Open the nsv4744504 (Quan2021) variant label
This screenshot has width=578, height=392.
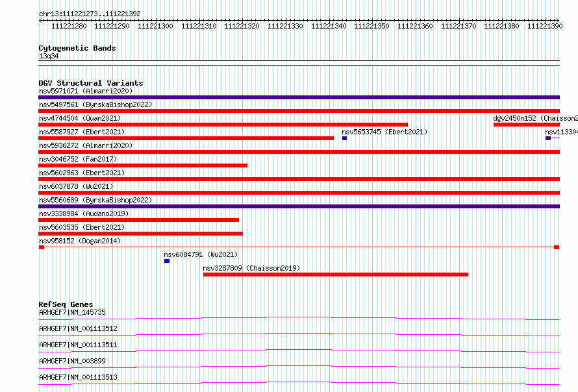click(x=80, y=118)
